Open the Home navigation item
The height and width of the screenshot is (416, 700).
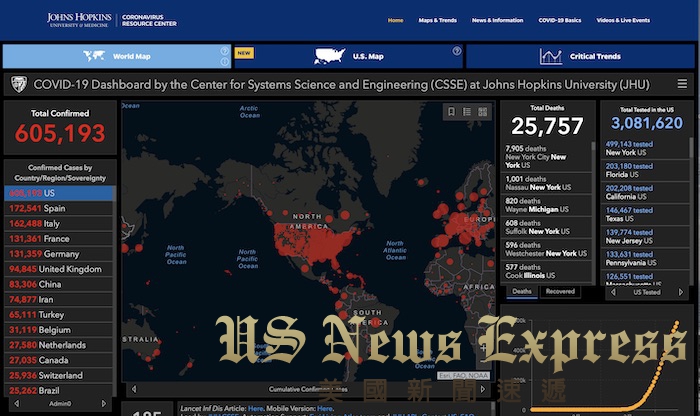coord(396,20)
